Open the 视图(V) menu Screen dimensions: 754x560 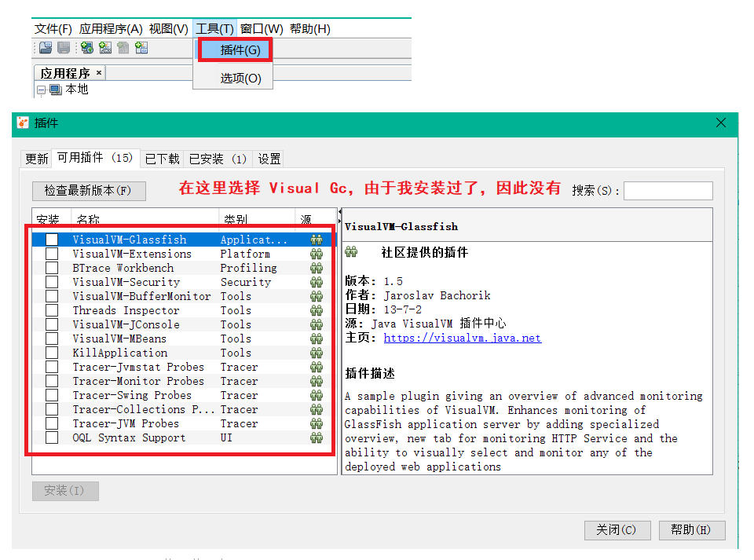click(x=168, y=29)
